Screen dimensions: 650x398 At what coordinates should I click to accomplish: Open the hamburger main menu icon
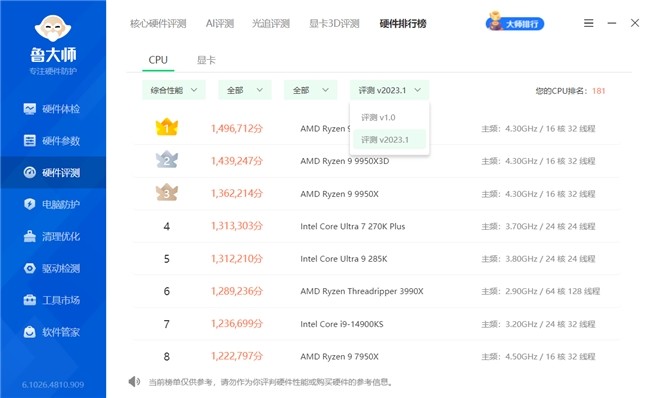tap(588, 23)
